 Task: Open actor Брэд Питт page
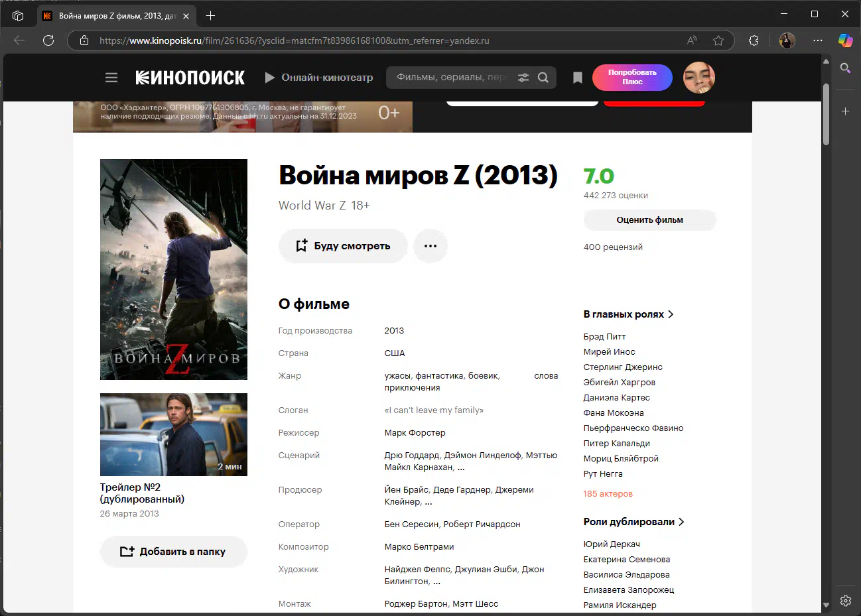coord(604,337)
